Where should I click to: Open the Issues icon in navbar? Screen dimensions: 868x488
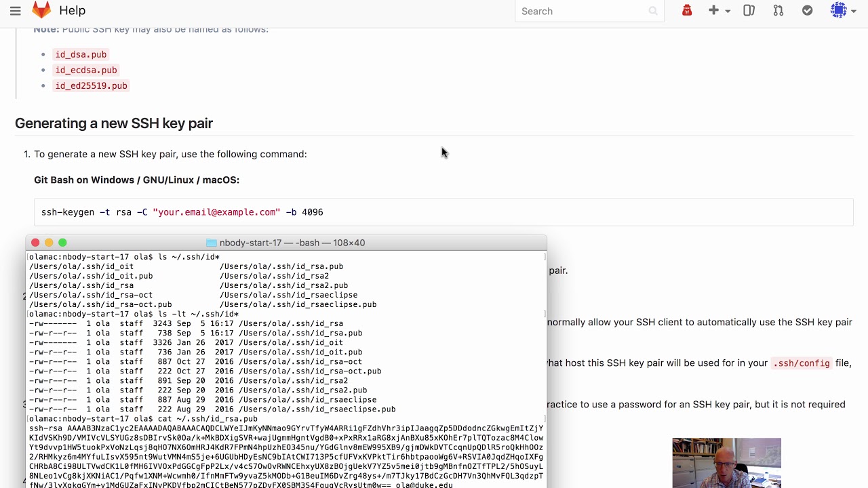[x=749, y=11]
